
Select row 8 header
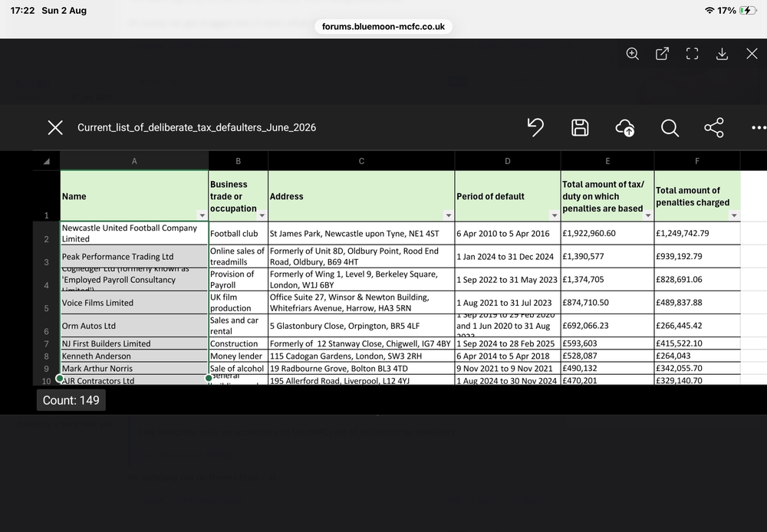pyautogui.click(x=47, y=356)
